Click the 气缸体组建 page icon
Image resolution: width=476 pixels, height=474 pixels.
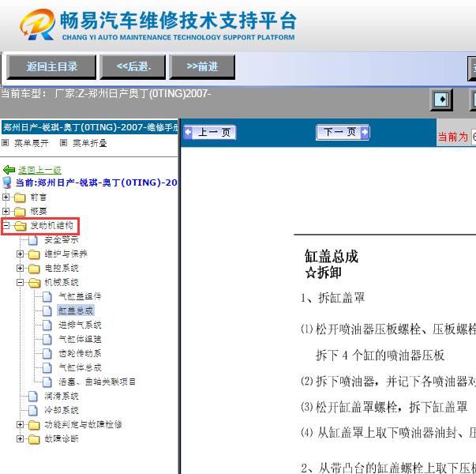[x=47, y=339]
